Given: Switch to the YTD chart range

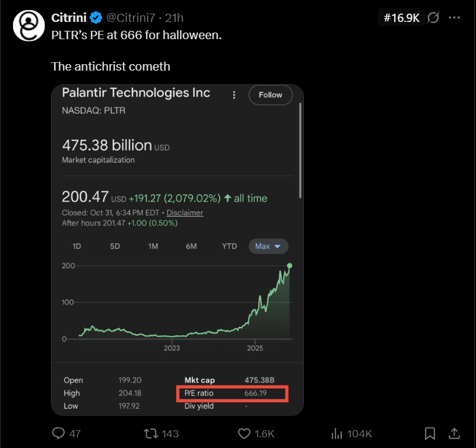Looking at the screenshot, I should click(229, 246).
